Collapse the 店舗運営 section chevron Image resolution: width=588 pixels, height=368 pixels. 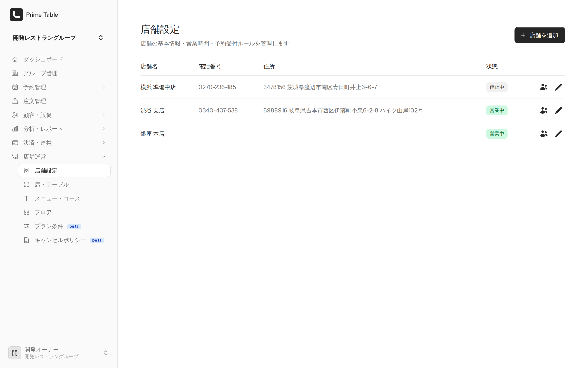[104, 156]
